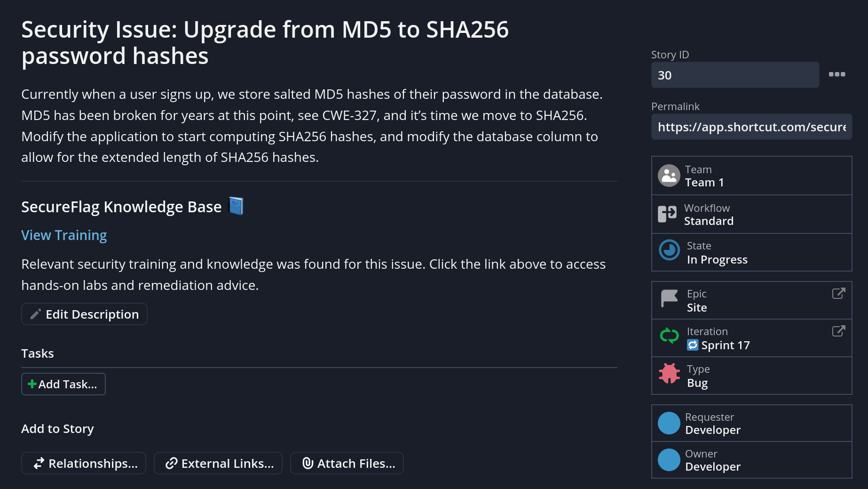
Task: Change the Owner field
Action: tap(751, 460)
